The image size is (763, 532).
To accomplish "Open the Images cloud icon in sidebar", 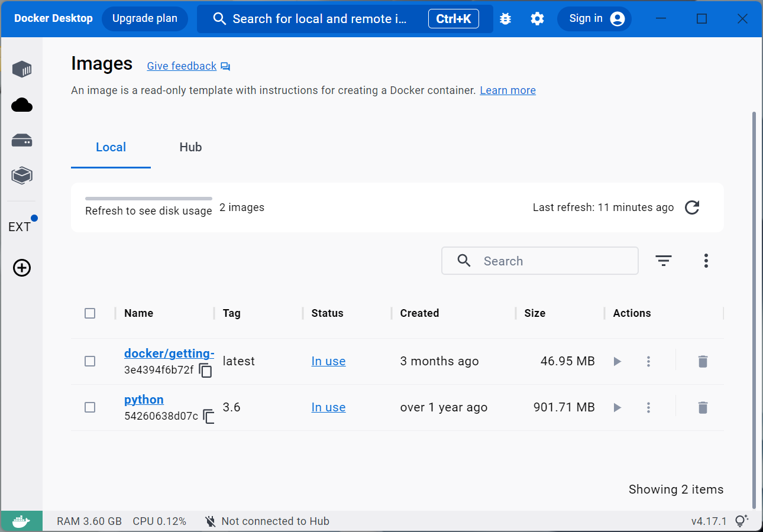I will [x=22, y=105].
